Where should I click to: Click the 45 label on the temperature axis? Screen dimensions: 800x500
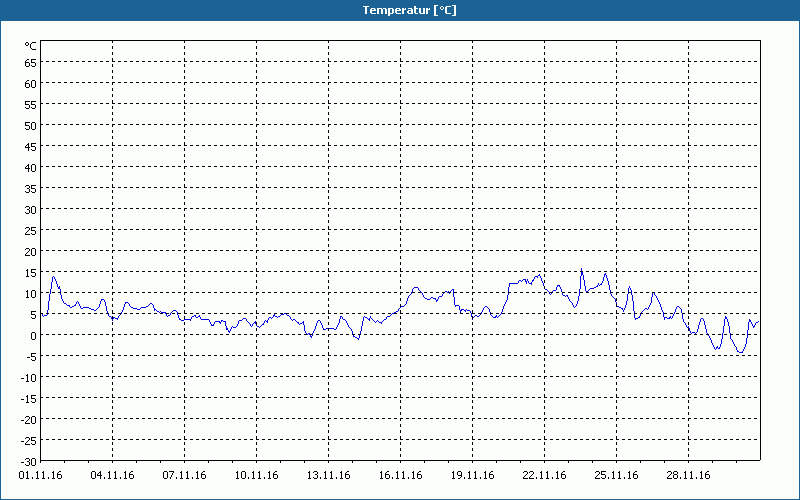pyautogui.click(x=31, y=147)
